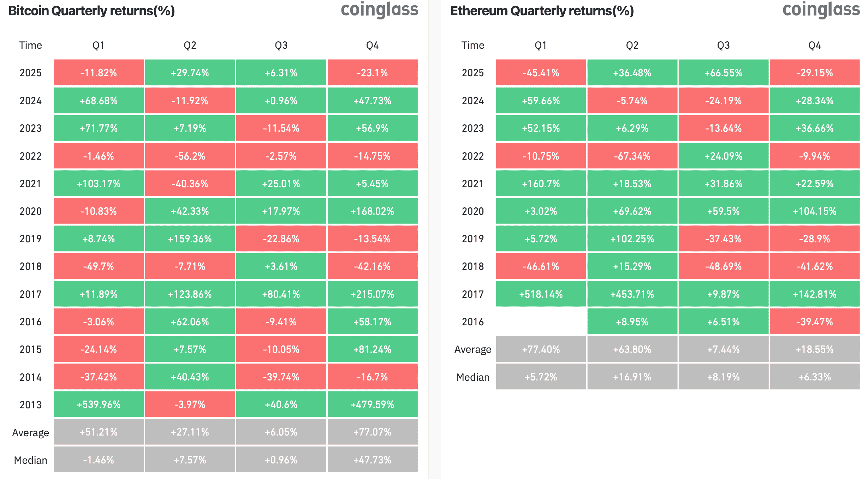Select the Average row label in Ethereum table
This screenshot has width=868, height=479.
pos(472,349)
